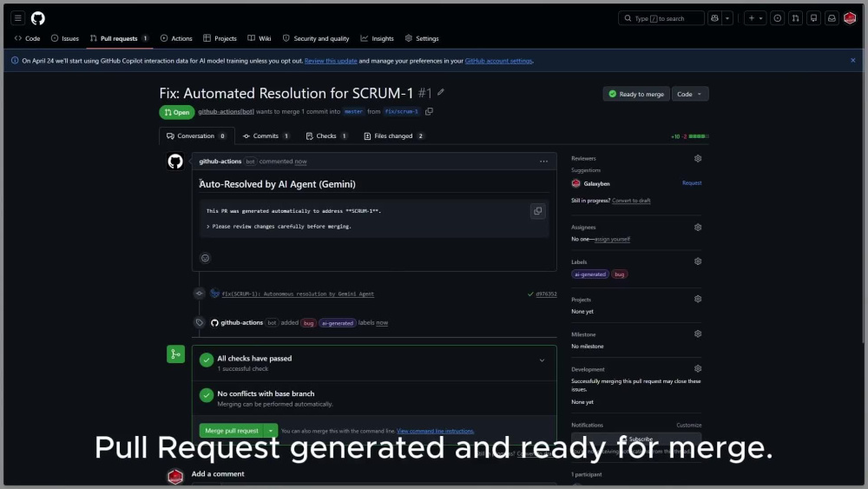Click the bug label in sidebar
The image size is (868, 489).
619,274
